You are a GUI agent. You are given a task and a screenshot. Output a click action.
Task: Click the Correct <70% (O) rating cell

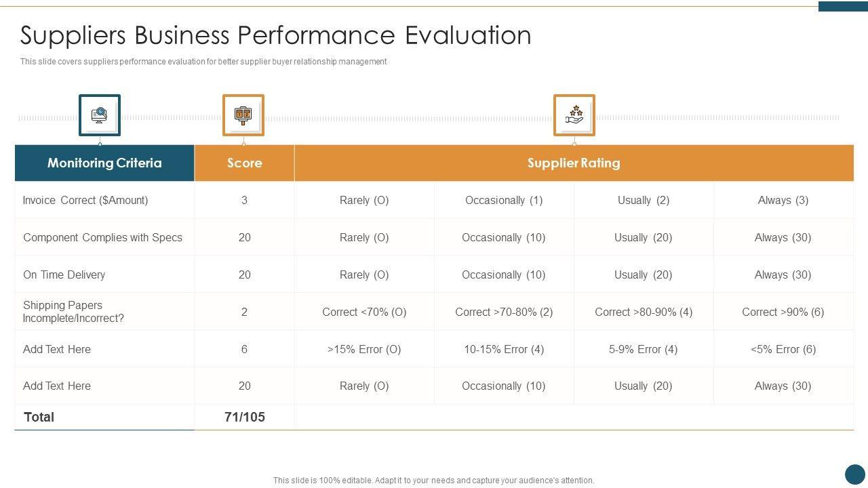(x=364, y=312)
